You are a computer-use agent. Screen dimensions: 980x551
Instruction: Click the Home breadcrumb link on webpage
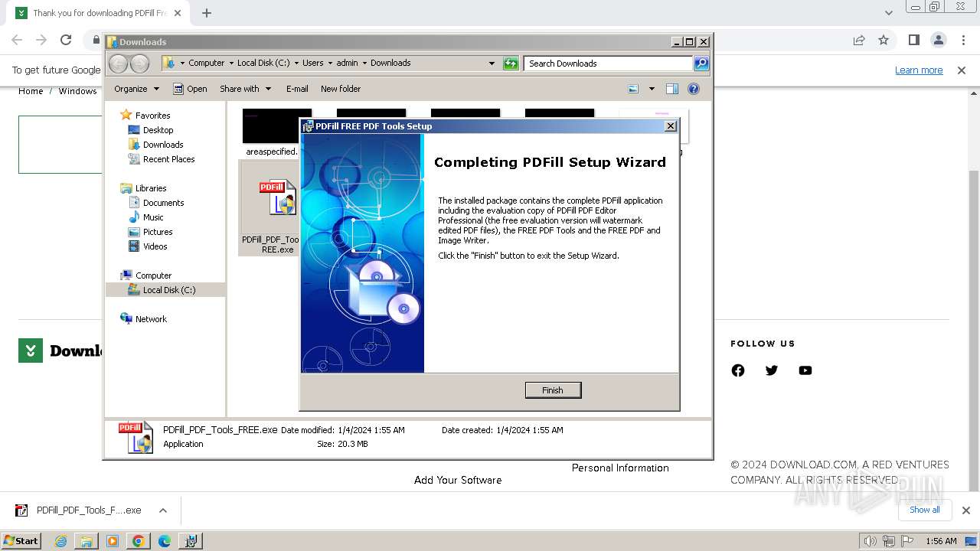click(31, 91)
